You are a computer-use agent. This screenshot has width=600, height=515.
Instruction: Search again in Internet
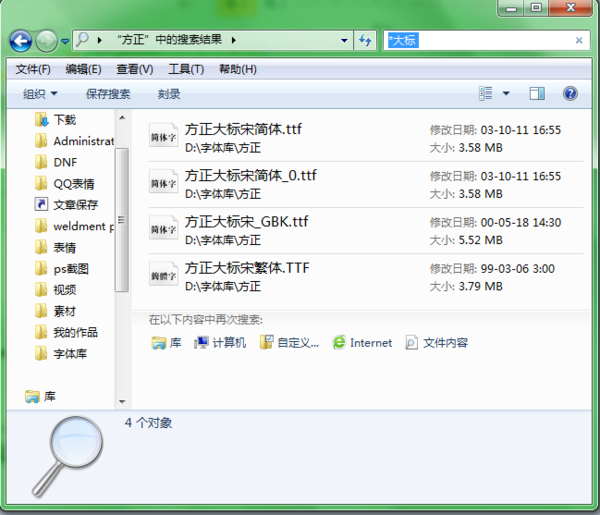coord(362,342)
